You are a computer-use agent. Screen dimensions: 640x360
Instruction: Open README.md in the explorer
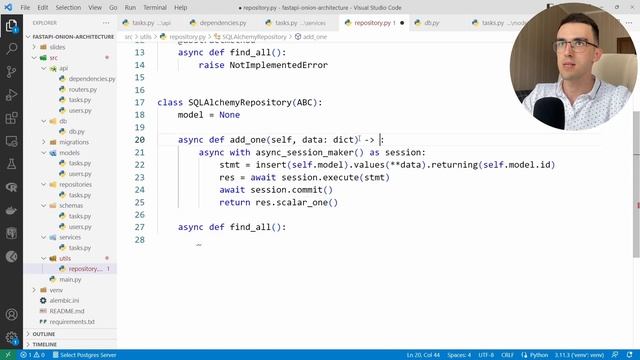click(67, 311)
